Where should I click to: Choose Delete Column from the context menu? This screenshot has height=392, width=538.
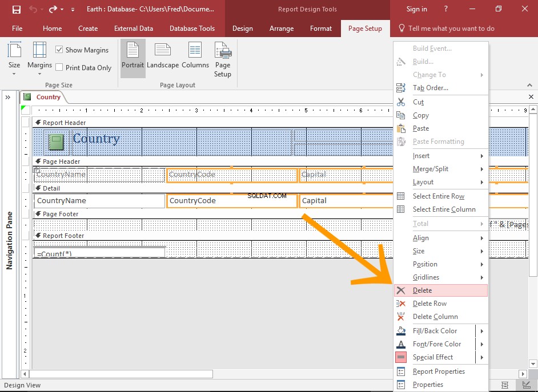pyautogui.click(x=440, y=317)
